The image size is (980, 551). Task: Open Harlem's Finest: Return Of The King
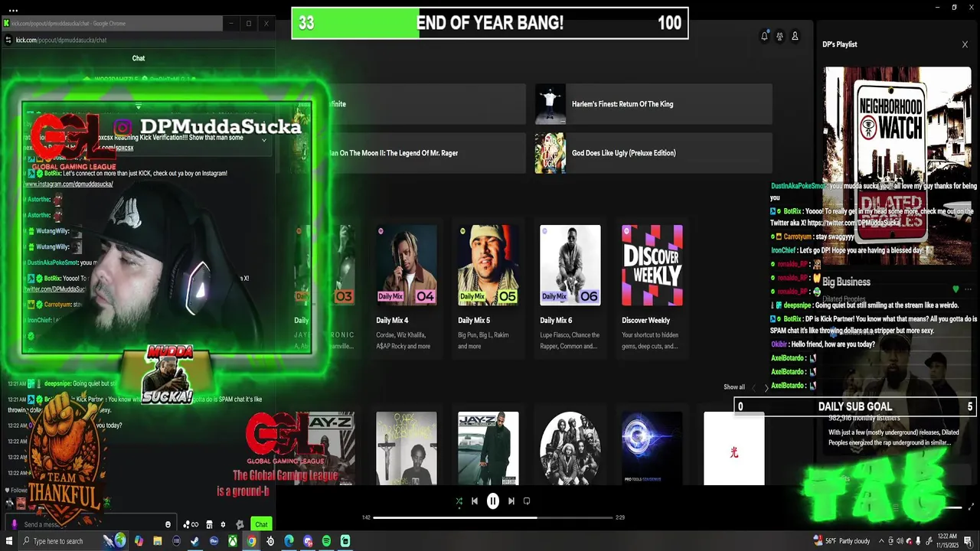[x=653, y=104]
